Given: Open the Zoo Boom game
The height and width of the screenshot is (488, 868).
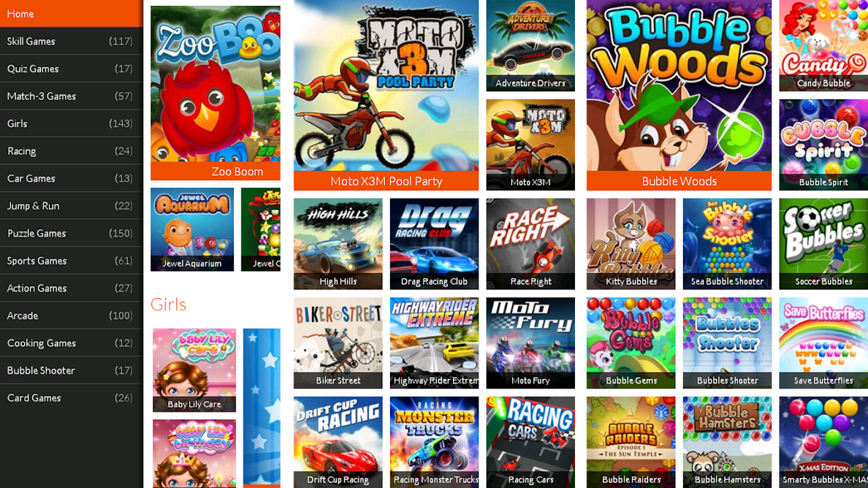Looking at the screenshot, I should 215,93.
